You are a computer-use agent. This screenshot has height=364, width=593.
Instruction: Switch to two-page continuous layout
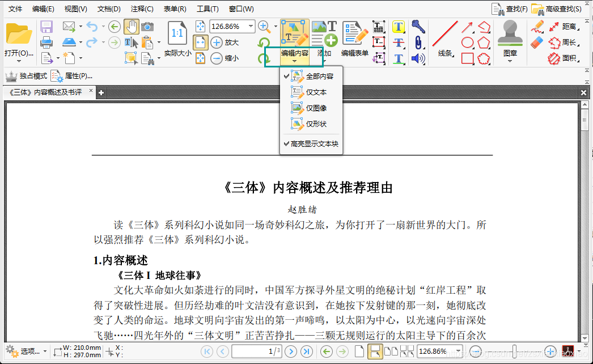pos(407,352)
